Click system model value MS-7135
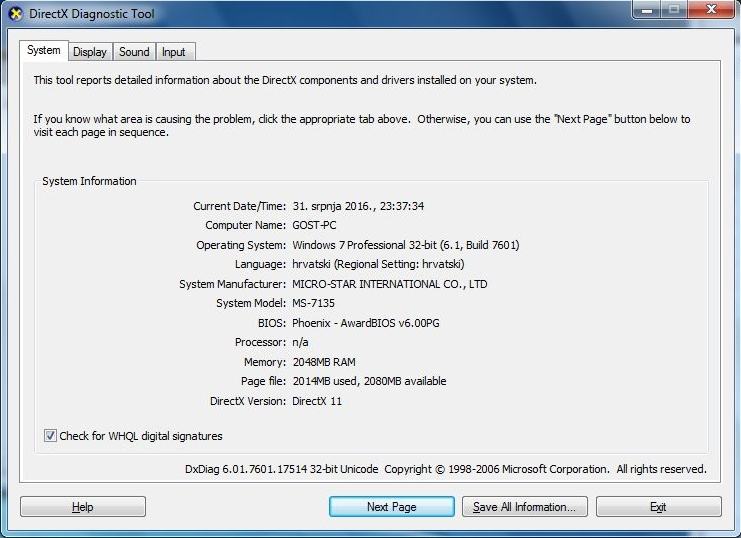741x538 pixels. pyautogui.click(x=313, y=303)
